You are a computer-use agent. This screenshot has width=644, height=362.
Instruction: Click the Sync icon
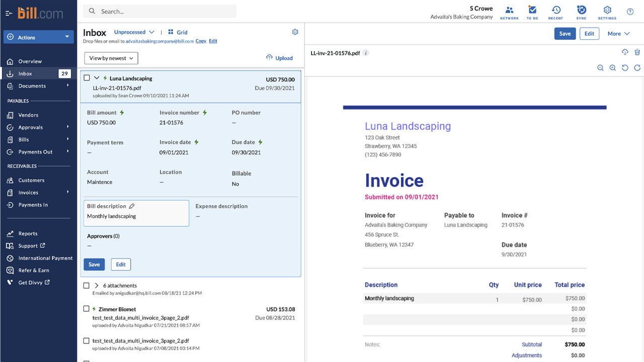(x=581, y=12)
